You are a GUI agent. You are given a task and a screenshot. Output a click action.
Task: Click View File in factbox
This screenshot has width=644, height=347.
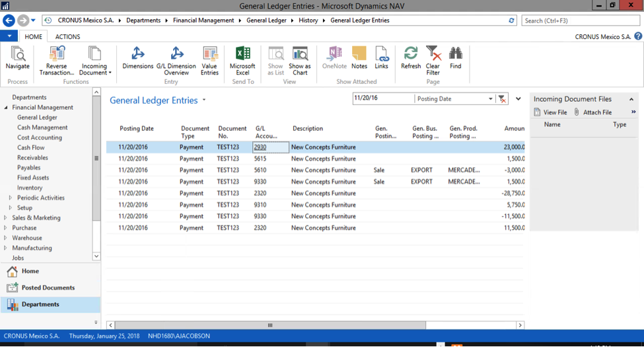pos(551,112)
